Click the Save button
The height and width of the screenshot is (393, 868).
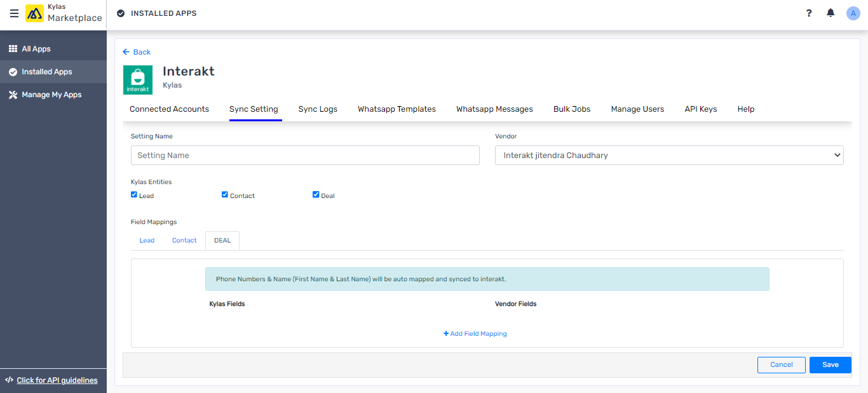(830, 364)
